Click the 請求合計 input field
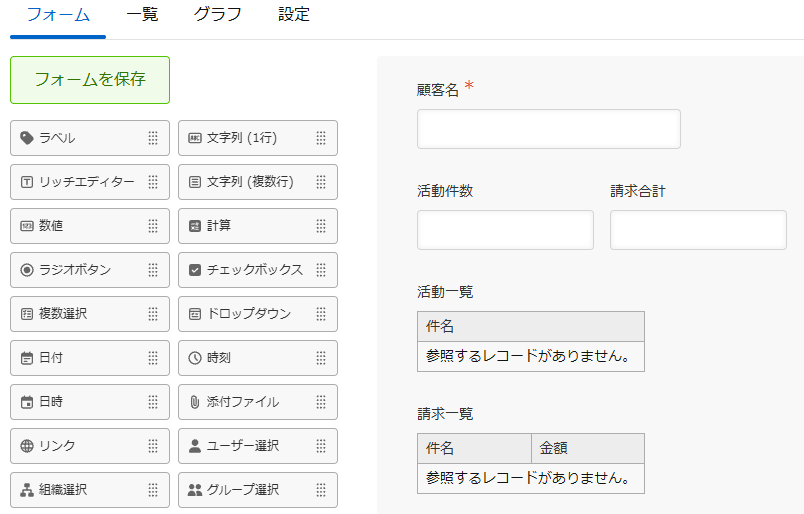 coord(698,230)
